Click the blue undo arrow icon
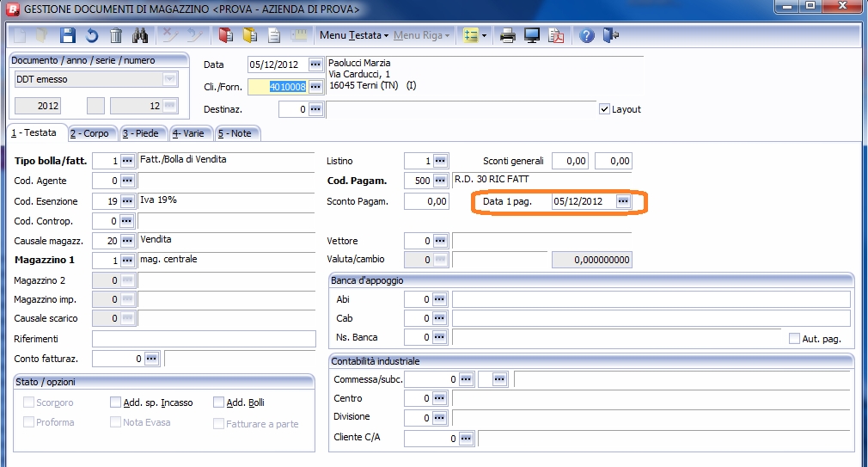Screen dimensions: 868x467 click(91, 35)
